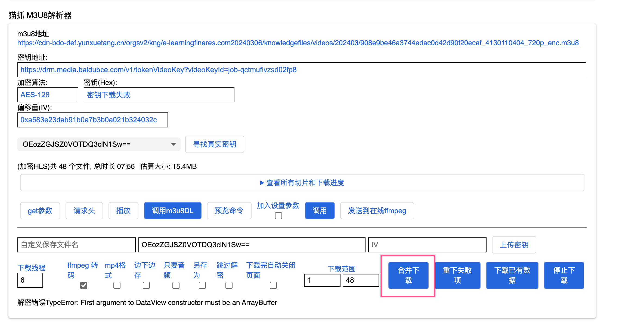The image size is (644, 324).
Task: Expand 查看所有切片和下载进度 disclosure triangle
Action: [x=262, y=183]
